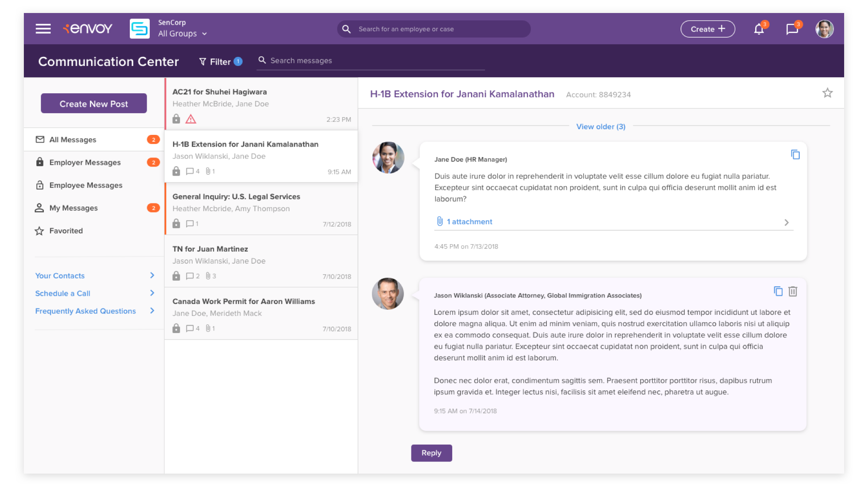Expand the All Groups dropdown

click(x=182, y=33)
